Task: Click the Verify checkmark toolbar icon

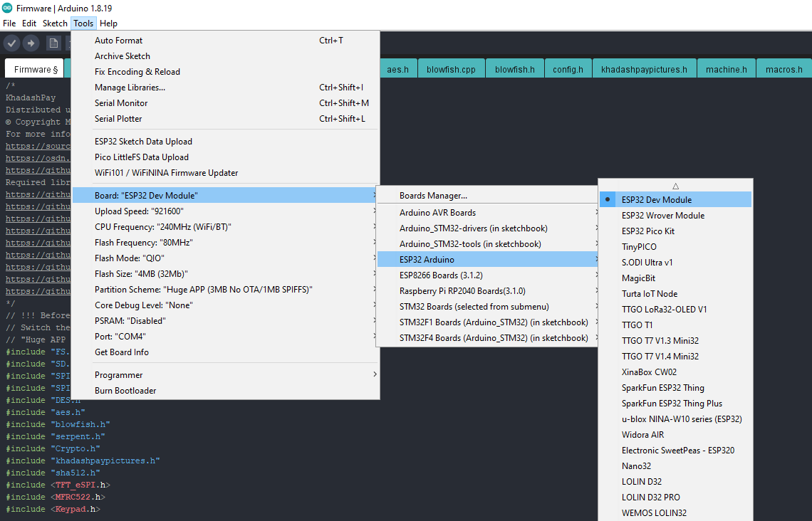Action: (12, 43)
